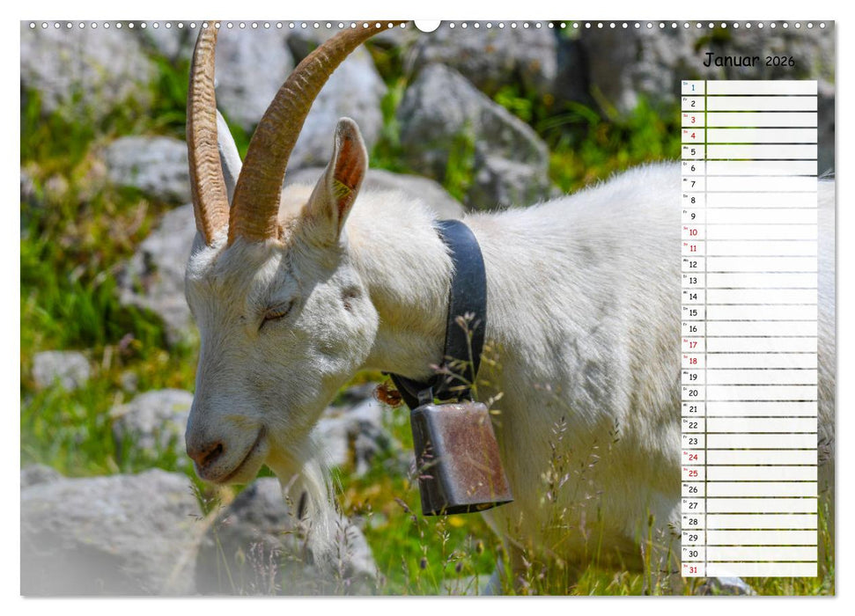Select date cell 15
855x616 pixels.
click(693, 312)
